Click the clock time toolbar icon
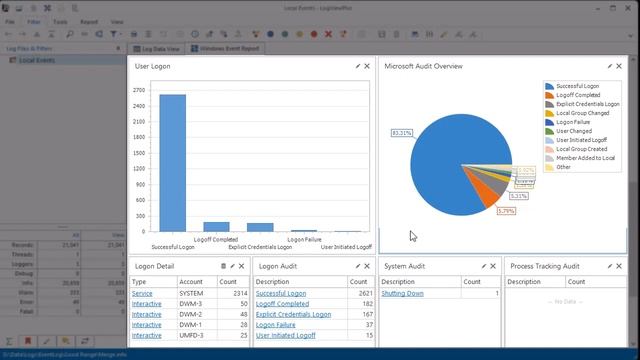Screen dimensions: 640x360 point(195,34)
